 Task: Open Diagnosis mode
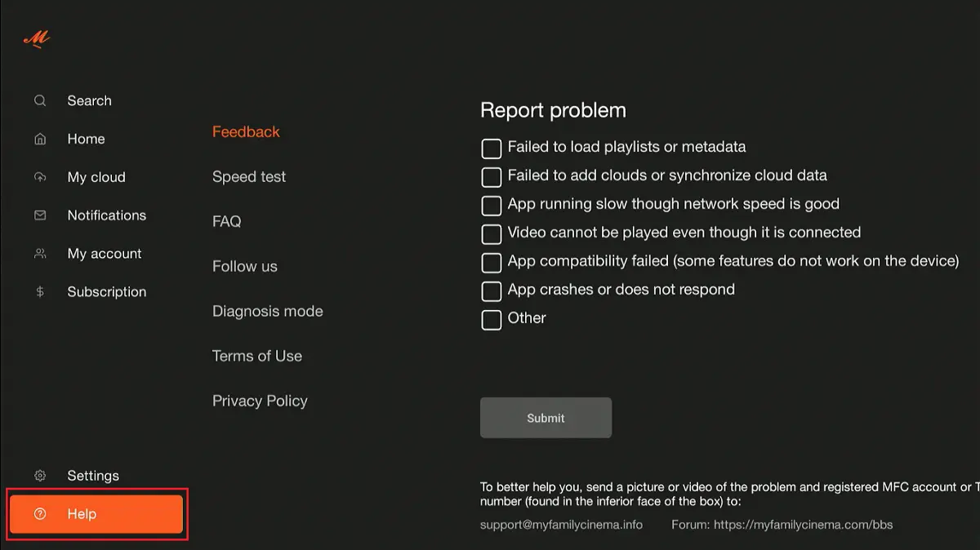[x=267, y=312]
